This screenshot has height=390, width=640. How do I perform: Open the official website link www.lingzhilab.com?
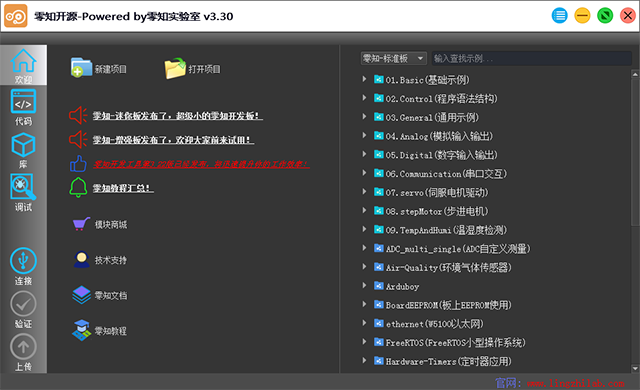(x=576, y=383)
